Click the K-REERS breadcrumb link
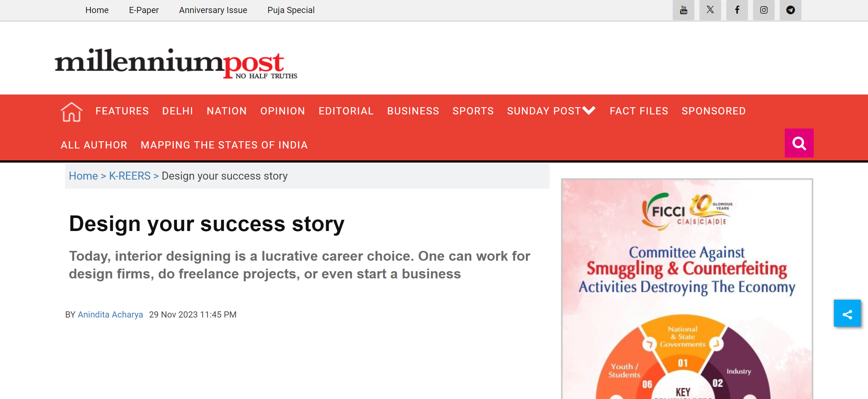 (130, 176)
